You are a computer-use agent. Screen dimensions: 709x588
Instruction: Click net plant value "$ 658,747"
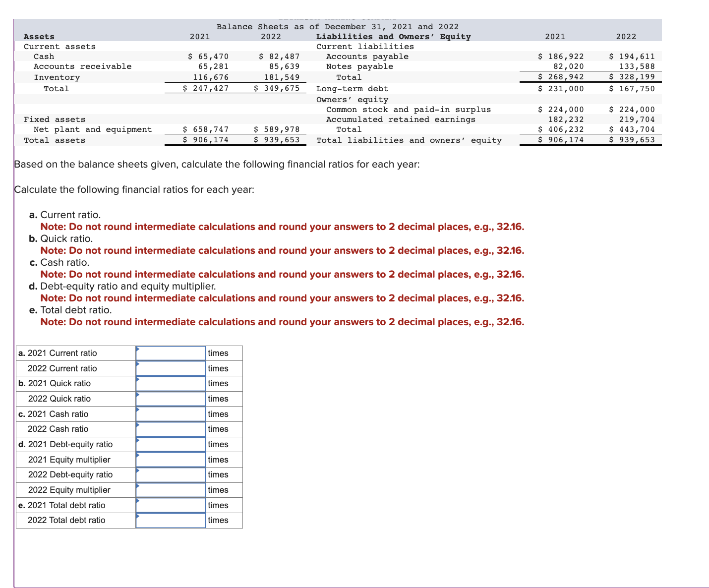click(206, 129)
